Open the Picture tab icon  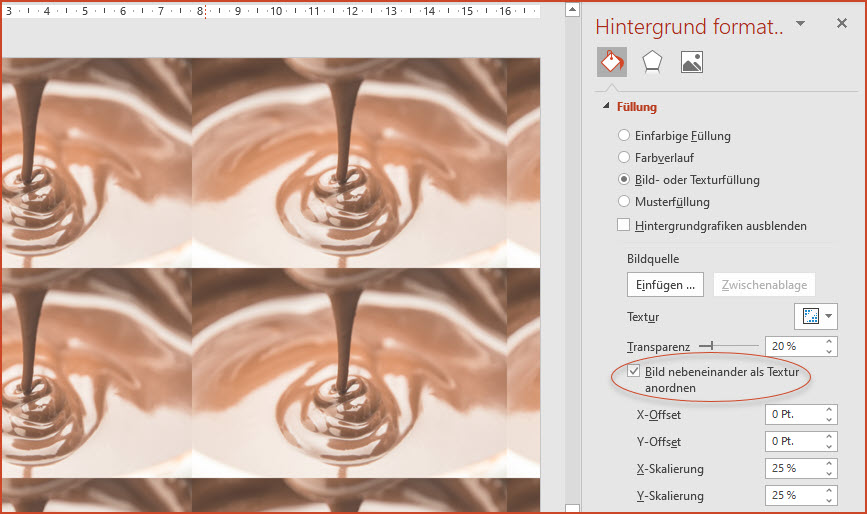click(x=692, y=62)
